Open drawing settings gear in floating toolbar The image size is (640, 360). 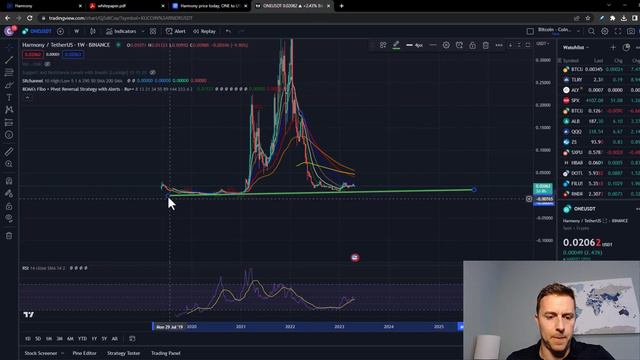click(446, 45)
